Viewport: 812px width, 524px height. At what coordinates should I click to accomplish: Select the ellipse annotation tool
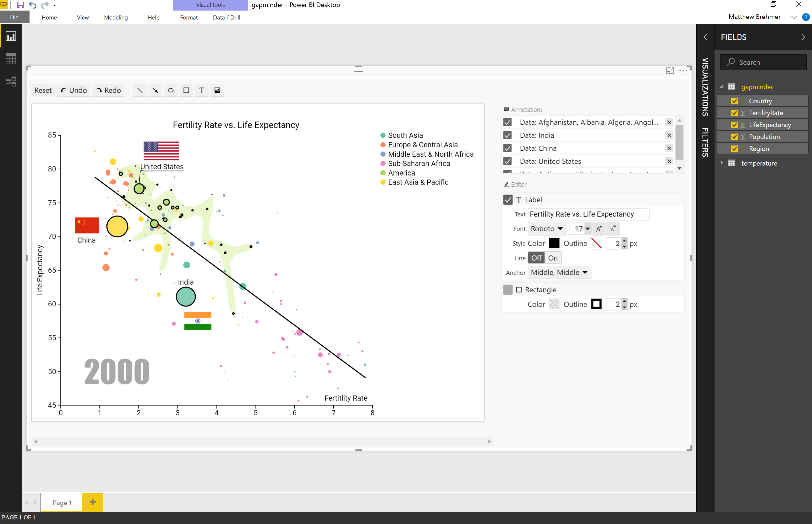tap(171, 90)
